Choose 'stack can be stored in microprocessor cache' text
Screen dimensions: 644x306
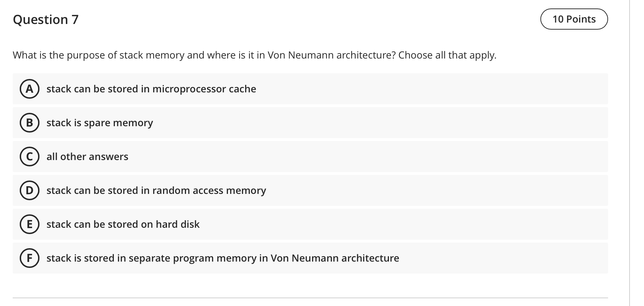[x=151, y=89]
